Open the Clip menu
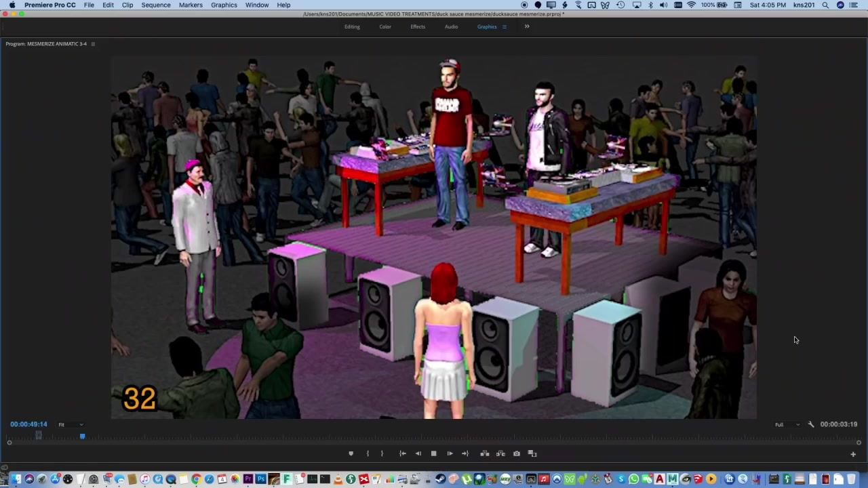Image resolution: width=868 pixels, height=488 pixels. [127, 5]
